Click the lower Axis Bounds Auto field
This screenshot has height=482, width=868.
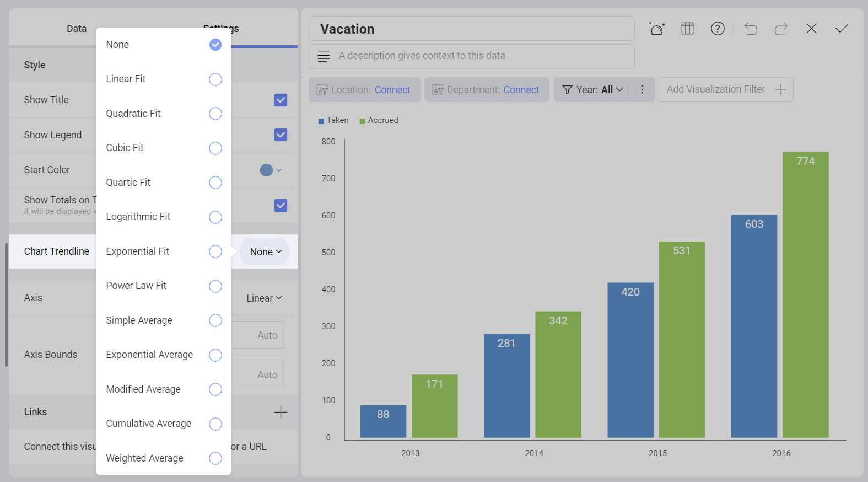[258, 374]
